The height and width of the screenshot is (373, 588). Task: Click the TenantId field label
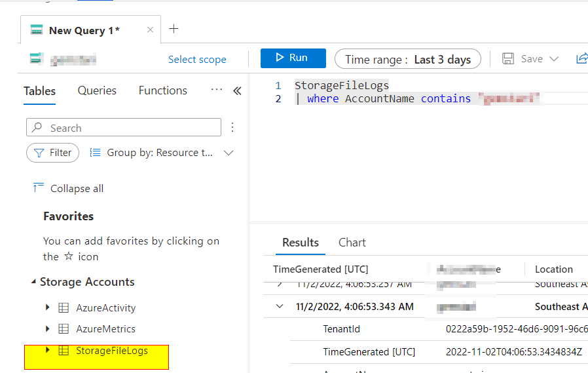(x=341, y=329)
